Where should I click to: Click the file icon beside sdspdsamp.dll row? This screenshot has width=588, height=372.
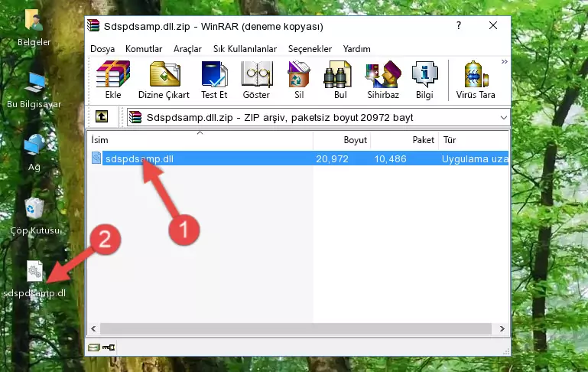[96, 158]
